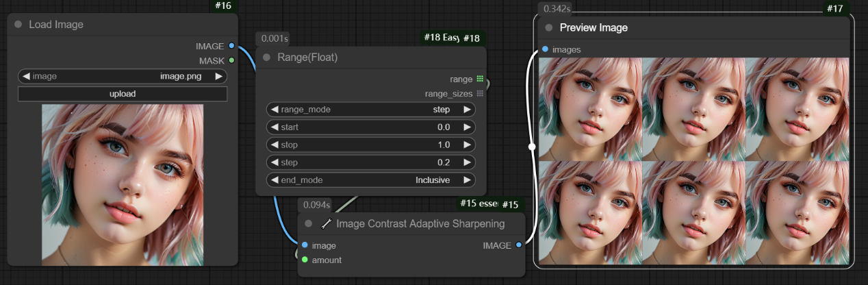Click the IMAGE output port of sharpening node
The image size is (868, 285).
[518, 245]
